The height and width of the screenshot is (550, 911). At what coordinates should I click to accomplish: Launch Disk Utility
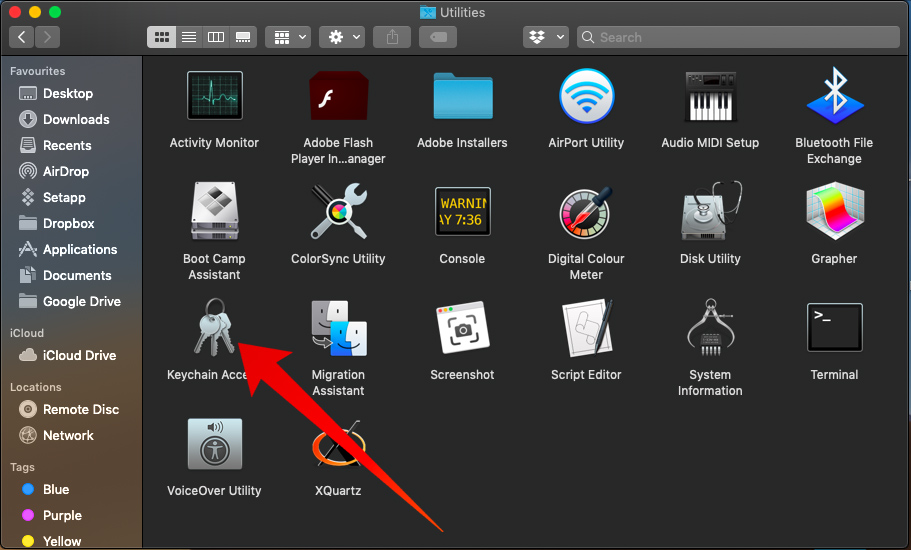click(710, 211)
